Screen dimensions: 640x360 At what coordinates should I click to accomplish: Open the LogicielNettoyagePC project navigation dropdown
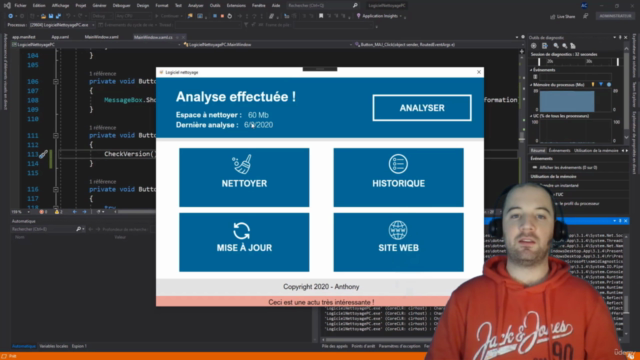(x=96, y=44)
